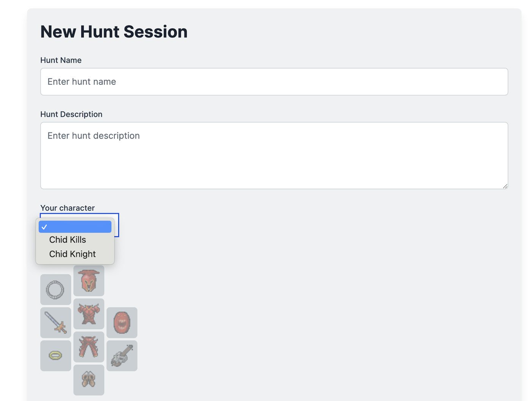The image size is (532, 401).
Task: Select the red shield slot
Action: [122, 323]
